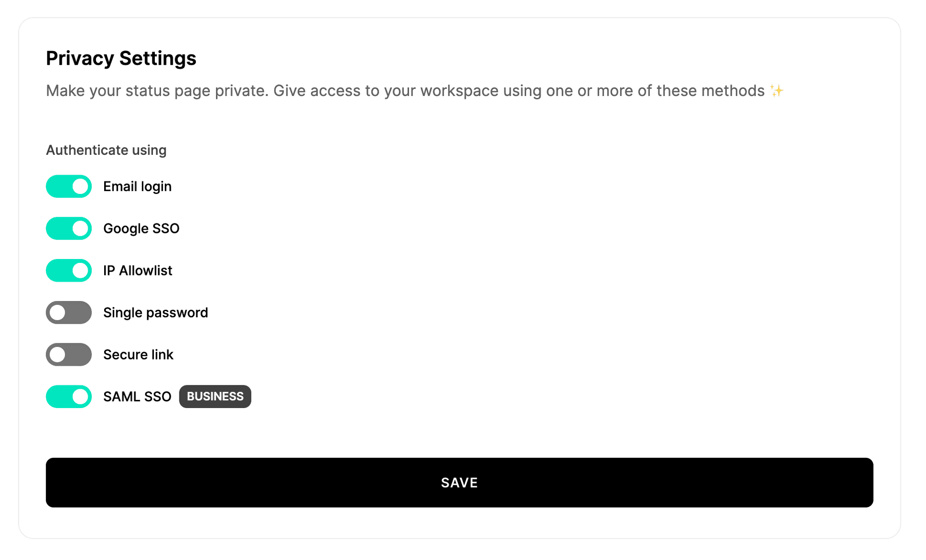Viewport: 926px width, 560px height.
Task: Disable the IP Allowlist toggle
Action: [x=68, y=270]
